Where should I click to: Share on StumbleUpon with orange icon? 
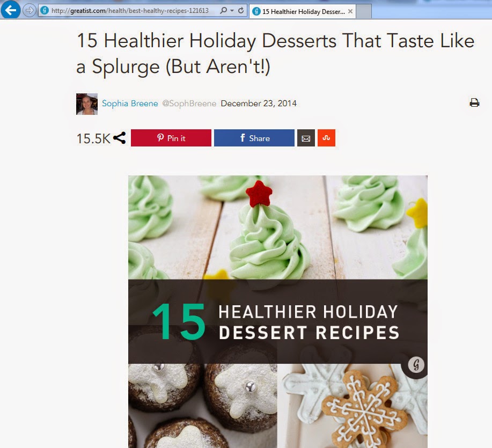click(326, 138)
